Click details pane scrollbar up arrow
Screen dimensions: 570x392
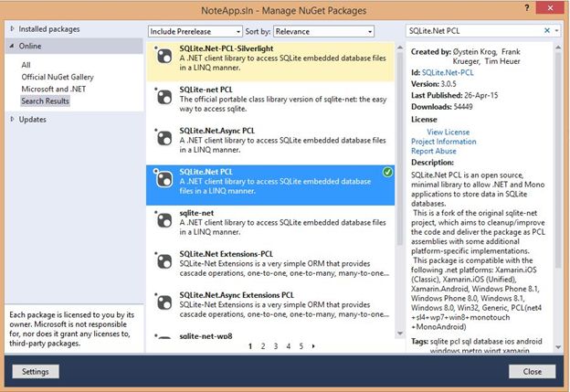pos(558,48)
